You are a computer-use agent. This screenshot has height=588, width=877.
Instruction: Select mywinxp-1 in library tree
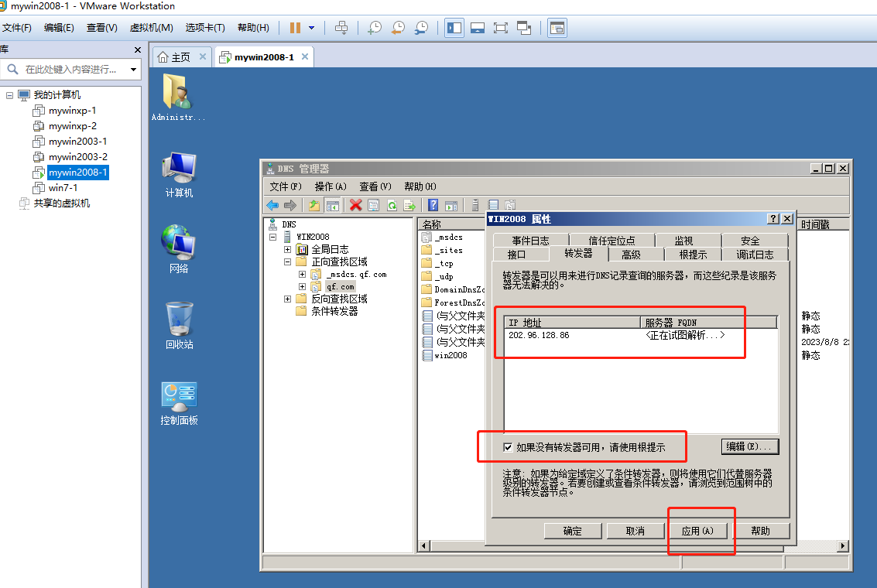72,111
